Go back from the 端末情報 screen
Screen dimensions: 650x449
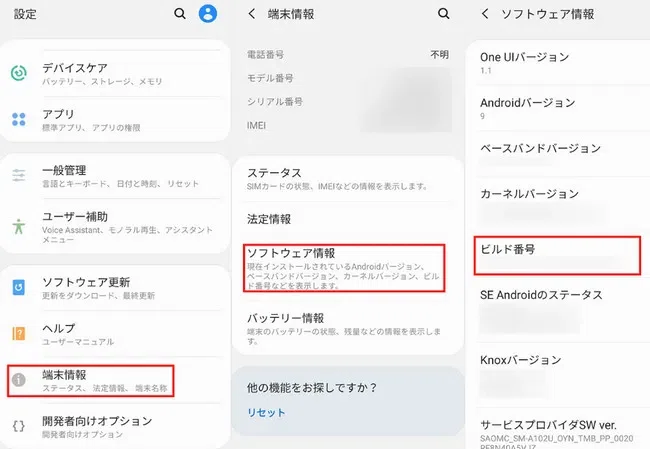tap(252, 14)
